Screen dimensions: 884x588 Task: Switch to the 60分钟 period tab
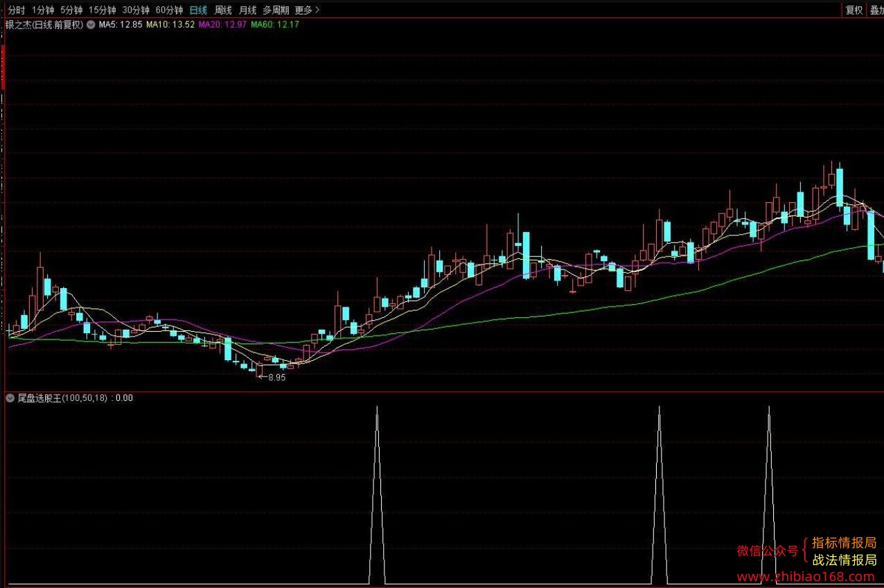169,10
